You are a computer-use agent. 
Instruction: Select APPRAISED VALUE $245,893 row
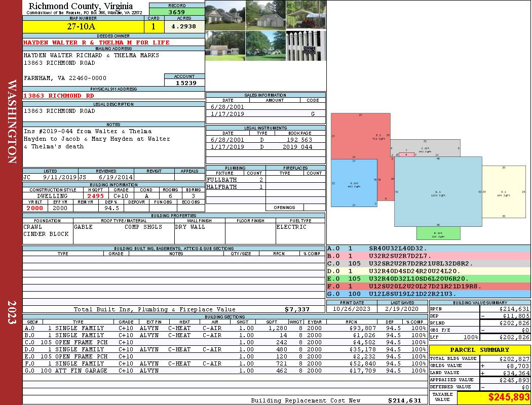480,380
